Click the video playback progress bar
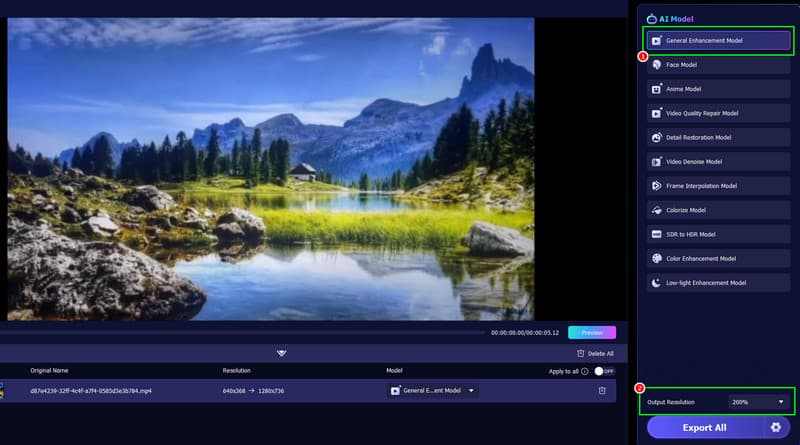800x445 pixels. pos(240,332)
